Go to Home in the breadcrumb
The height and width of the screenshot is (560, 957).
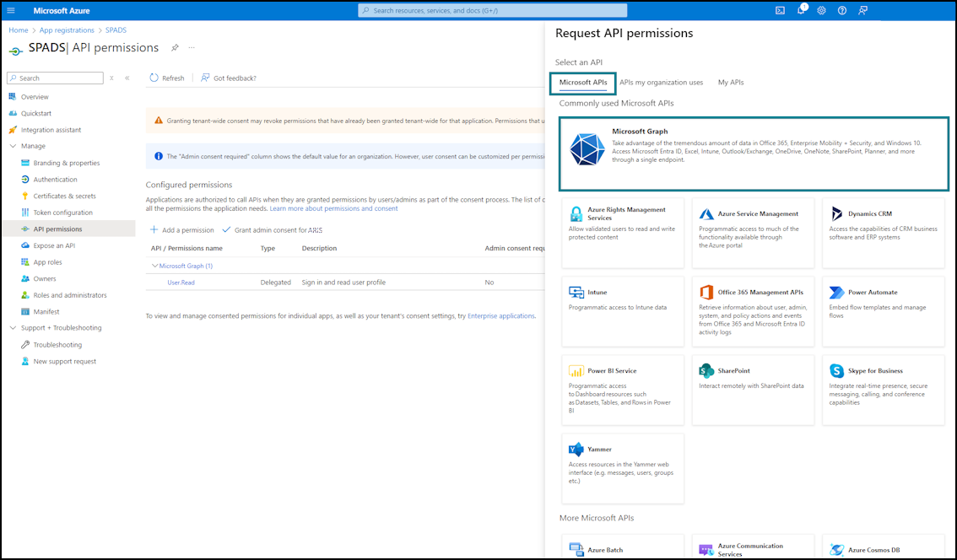pos(19,30)
